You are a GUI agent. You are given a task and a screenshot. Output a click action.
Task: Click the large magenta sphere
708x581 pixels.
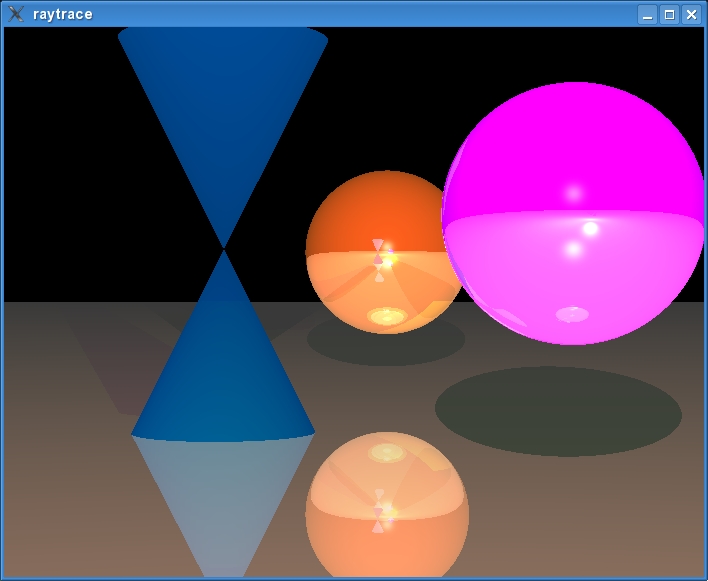pyautogui.click(x=574, y=260)
